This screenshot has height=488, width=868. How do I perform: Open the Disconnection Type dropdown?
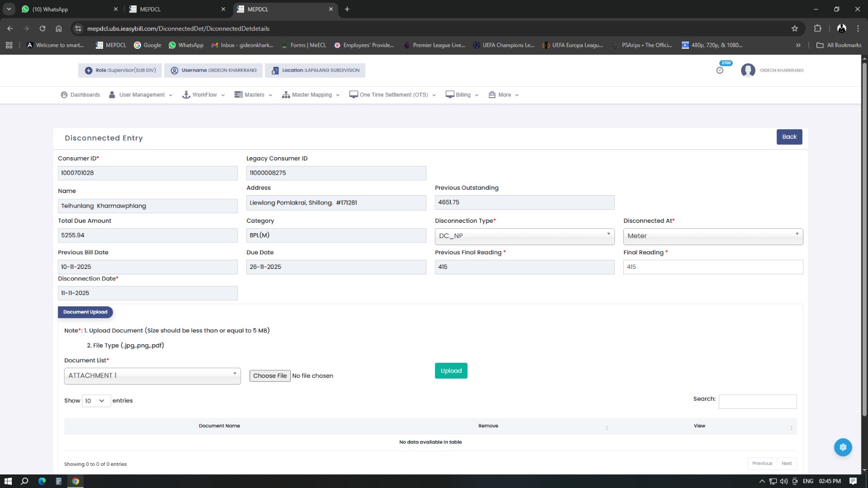[524, 236]
